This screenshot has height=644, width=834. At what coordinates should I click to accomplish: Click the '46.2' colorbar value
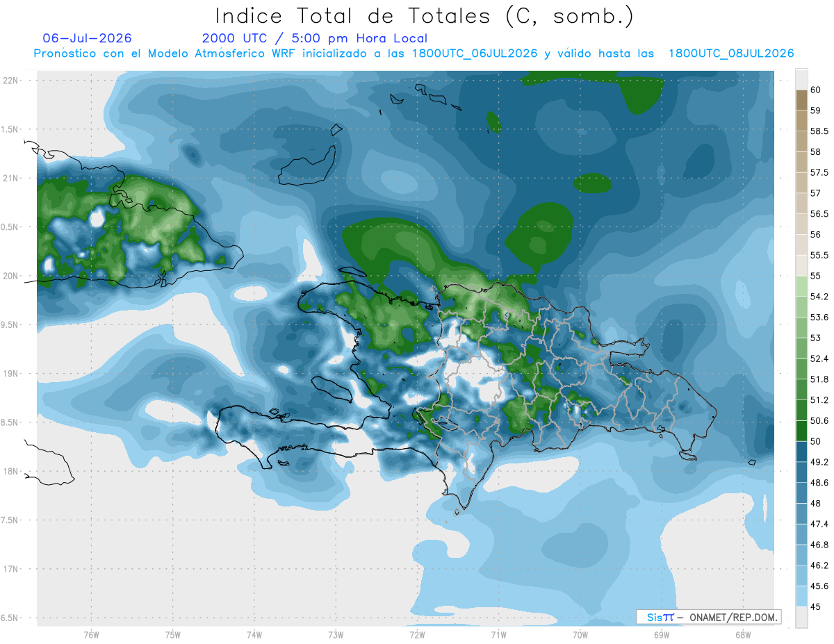click(819, 565)
